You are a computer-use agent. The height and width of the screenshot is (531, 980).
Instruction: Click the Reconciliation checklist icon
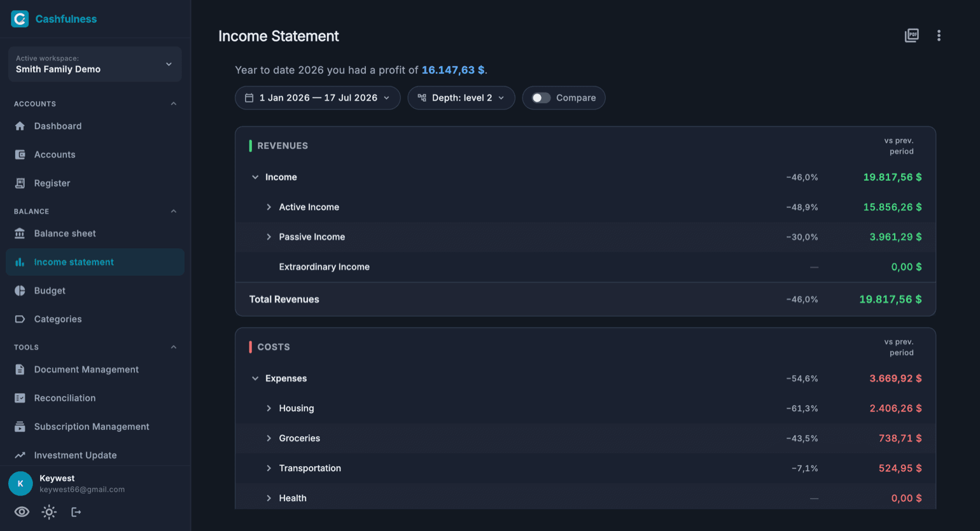click(20, 398)
